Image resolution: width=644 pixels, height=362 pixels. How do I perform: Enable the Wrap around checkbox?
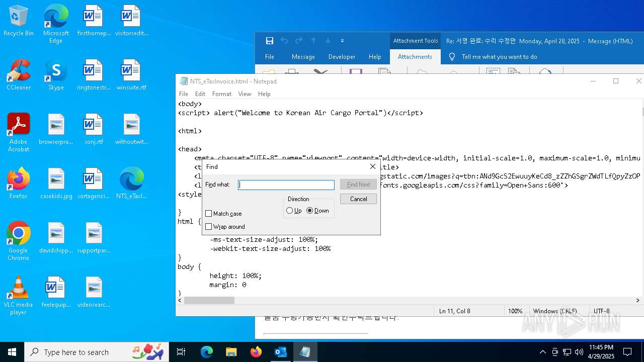coord(209,227)
